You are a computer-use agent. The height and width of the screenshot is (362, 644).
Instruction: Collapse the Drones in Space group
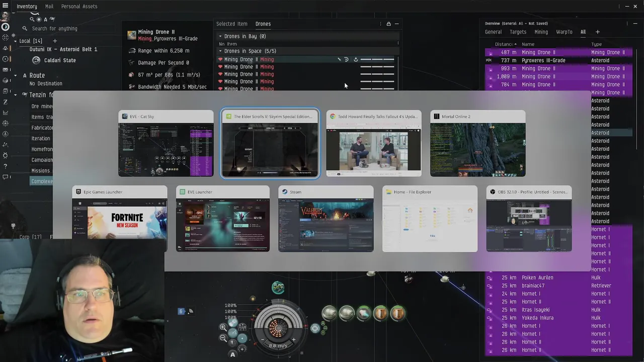pos(220,51)
